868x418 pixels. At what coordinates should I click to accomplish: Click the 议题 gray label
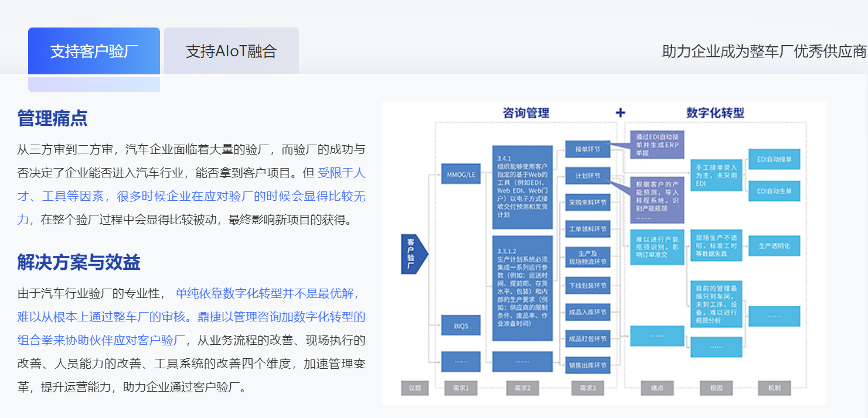[x=415, y=388]
